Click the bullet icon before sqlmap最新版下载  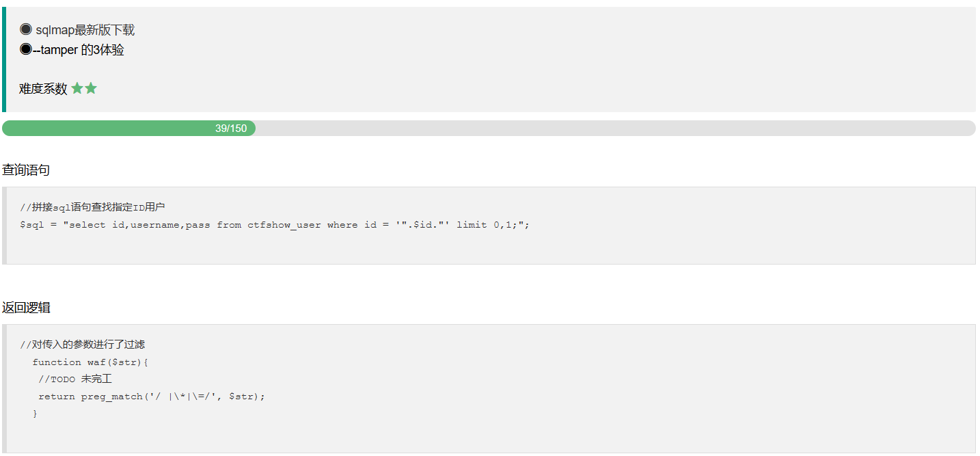click(x=25, y=29)
